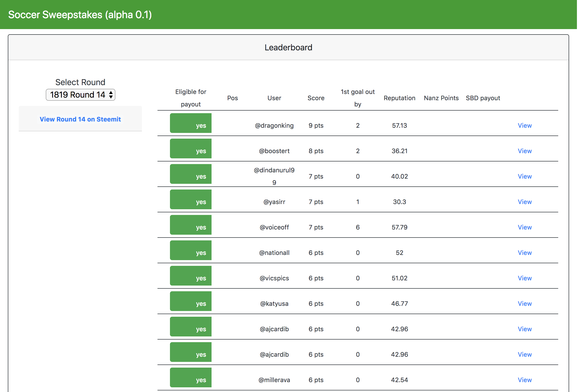The width and height of the screenshot is (579, 392).
Task: Click username @dindanurul99
Action: (274, 176)
